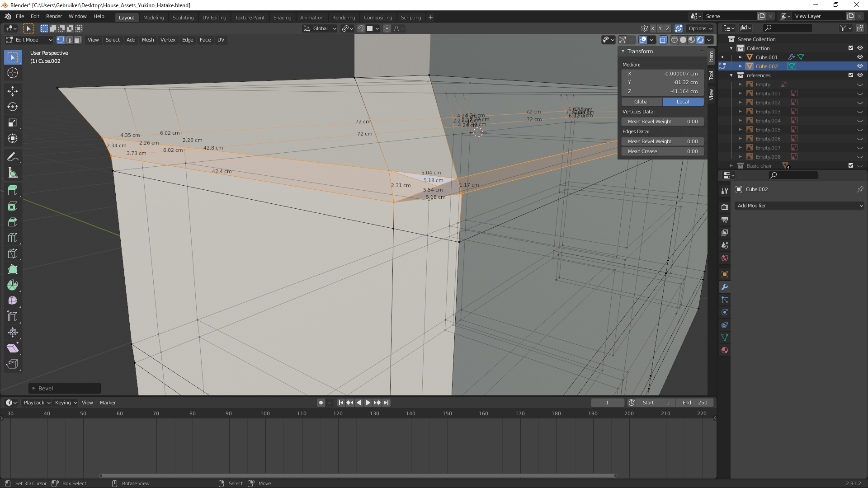Activate the Annotate pencil tool
Image resolution: width=868 pixels, height=488 pixels.
[13, 157]
